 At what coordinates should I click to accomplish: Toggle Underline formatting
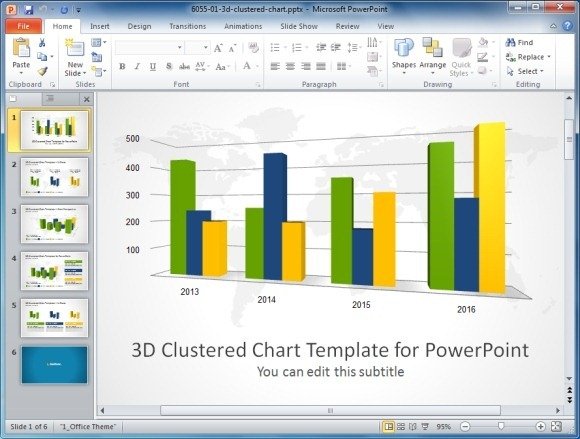pos(153,67)
